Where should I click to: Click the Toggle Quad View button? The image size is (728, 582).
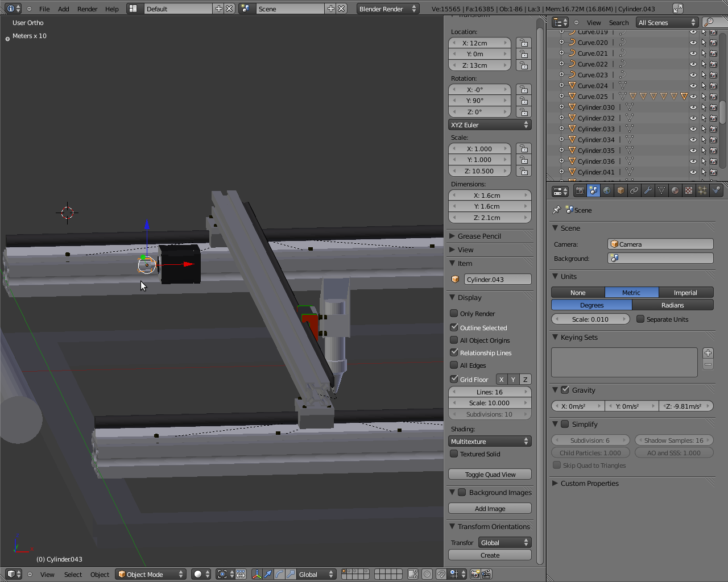pos(490,475)
